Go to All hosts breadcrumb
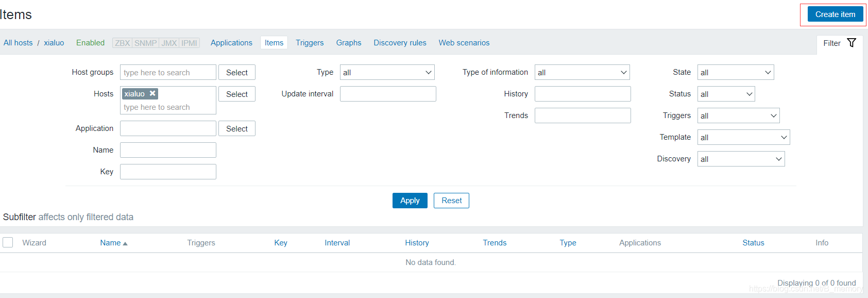Image resolution: width=868 pixels, height=298 pixels. (18, 43)
